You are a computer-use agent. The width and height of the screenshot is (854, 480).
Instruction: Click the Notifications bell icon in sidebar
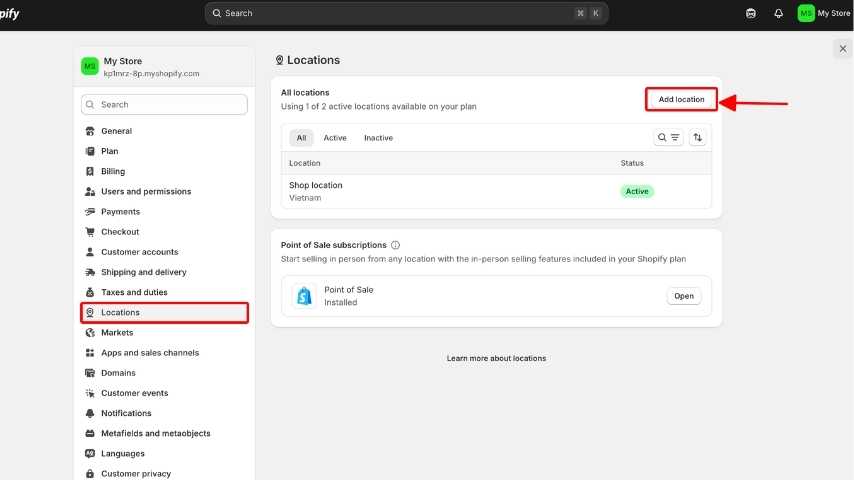[x=90, y=413]
